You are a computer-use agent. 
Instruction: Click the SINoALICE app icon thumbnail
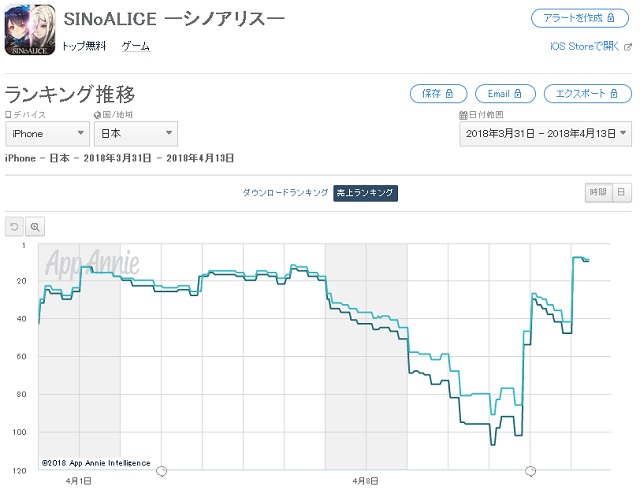pyautogui.click(x=30, y=30)
